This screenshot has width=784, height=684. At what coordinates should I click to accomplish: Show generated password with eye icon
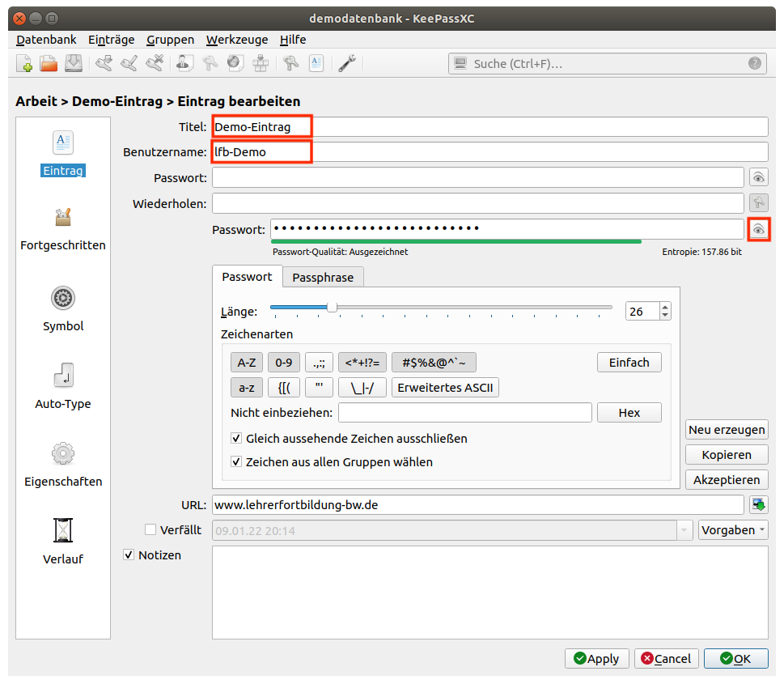click(x=758, y=230)
